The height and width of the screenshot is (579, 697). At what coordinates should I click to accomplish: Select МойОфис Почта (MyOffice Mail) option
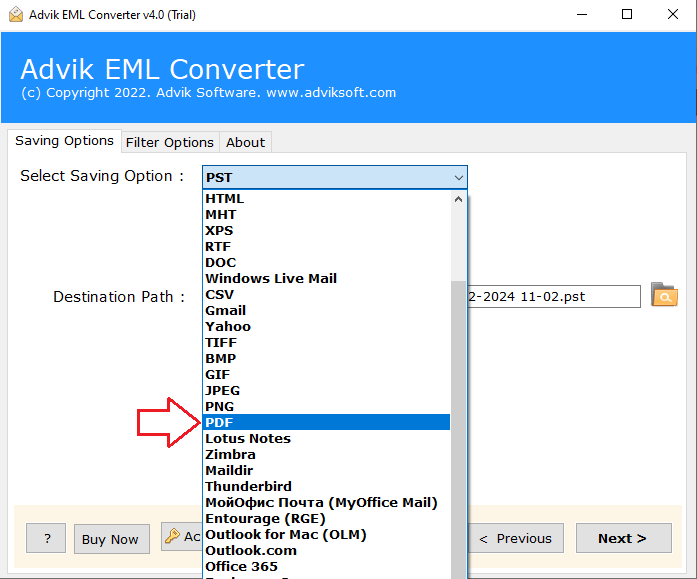pyautogui.click(x=326, y=503)
